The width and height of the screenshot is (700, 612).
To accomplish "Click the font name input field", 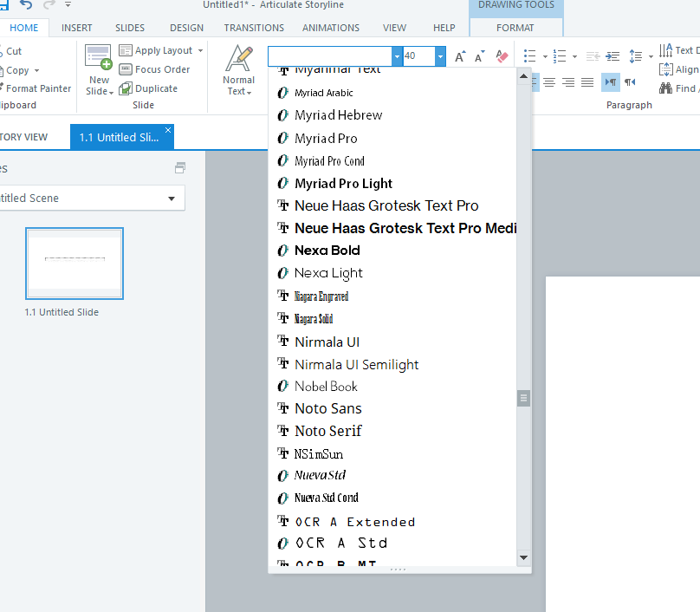I will tap(330, 56).
